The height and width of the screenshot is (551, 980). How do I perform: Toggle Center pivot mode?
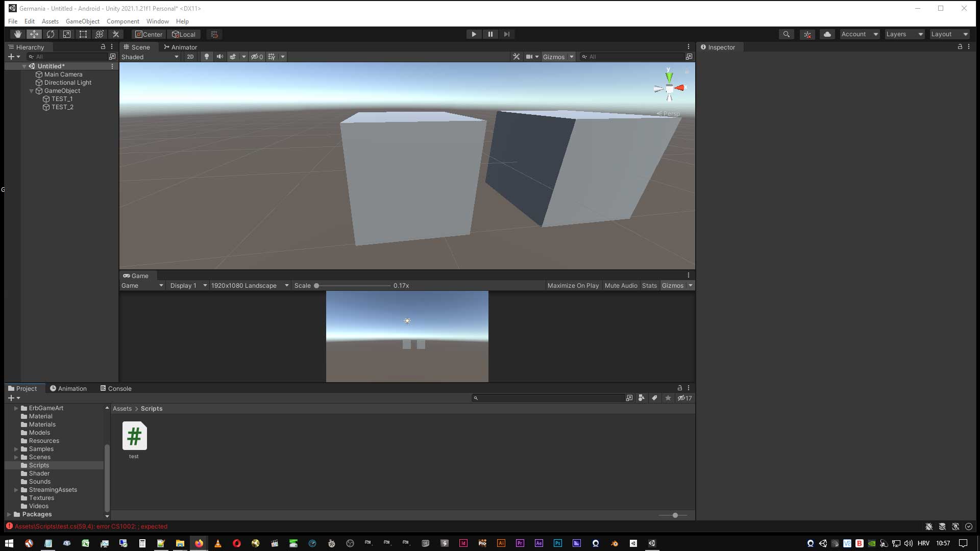[x=148, y=34]
